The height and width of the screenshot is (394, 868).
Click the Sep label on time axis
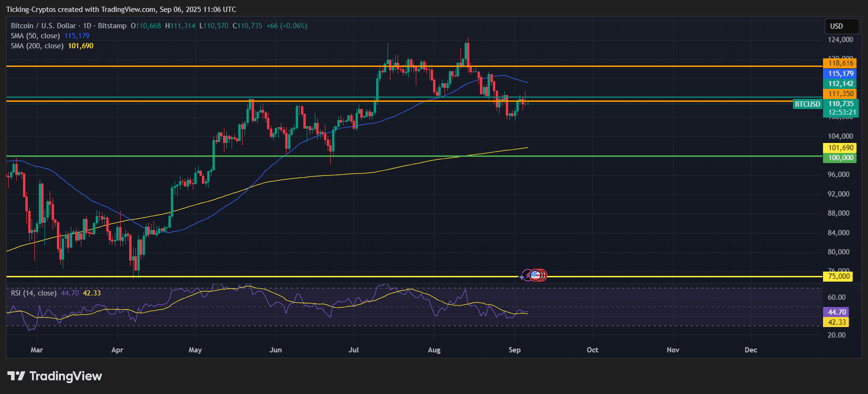(x=514, y=350)
